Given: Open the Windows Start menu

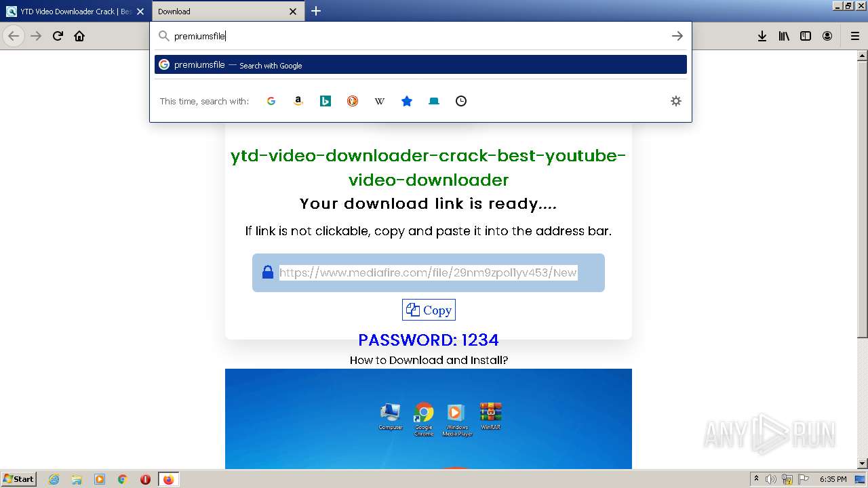Looking at the screenshot, I should tap(19, 479).
